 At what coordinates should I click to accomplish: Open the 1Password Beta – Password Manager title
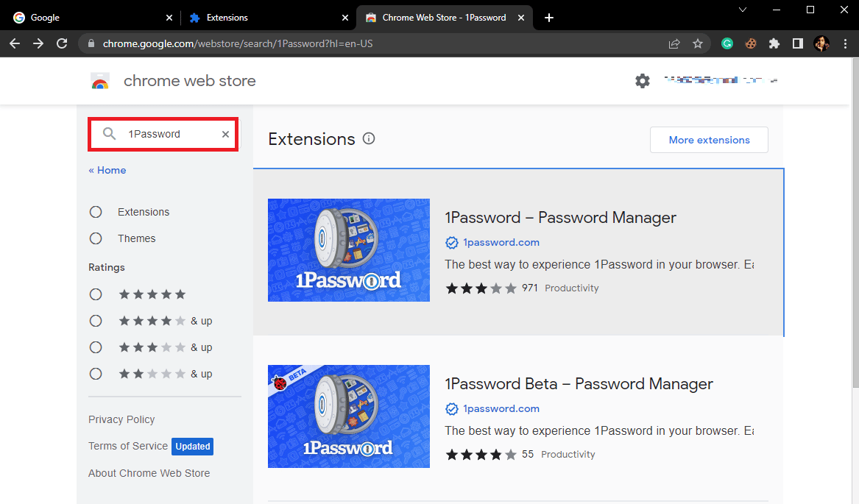(x=579, y=384)
